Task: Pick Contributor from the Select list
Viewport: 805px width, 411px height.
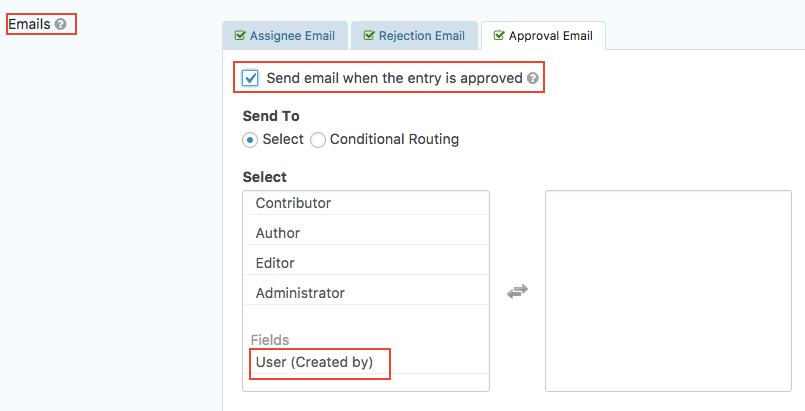Action: click(x=293, y=203)
